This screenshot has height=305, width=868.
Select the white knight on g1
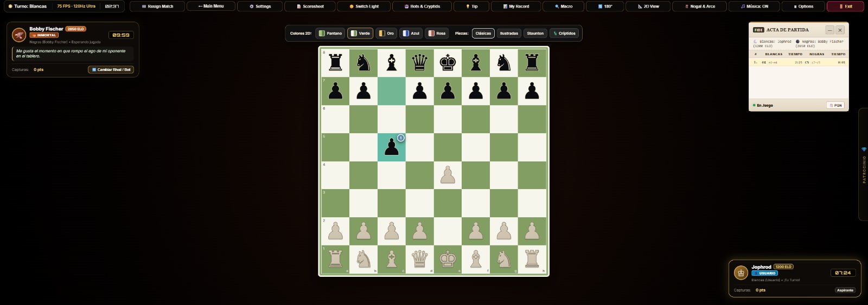(504, 259)
